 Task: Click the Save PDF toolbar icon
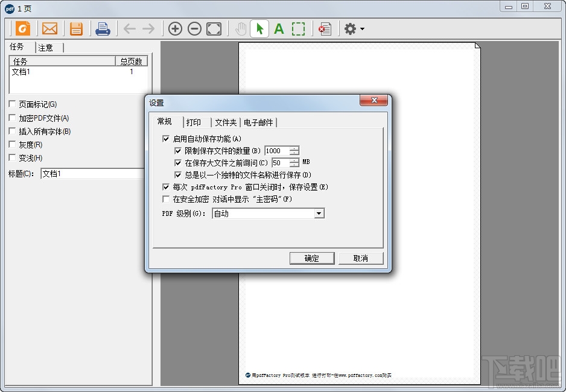[76, 28]
